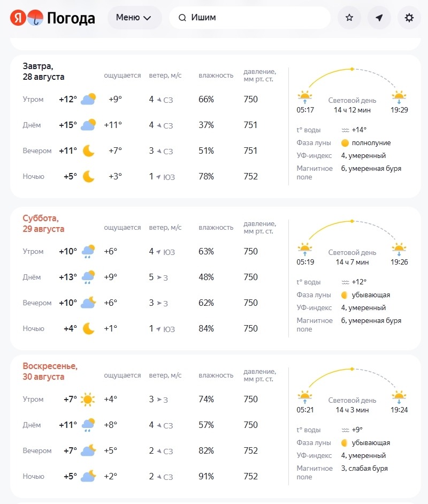Click the geolocation arrow icon

click(x=379, y=18)
